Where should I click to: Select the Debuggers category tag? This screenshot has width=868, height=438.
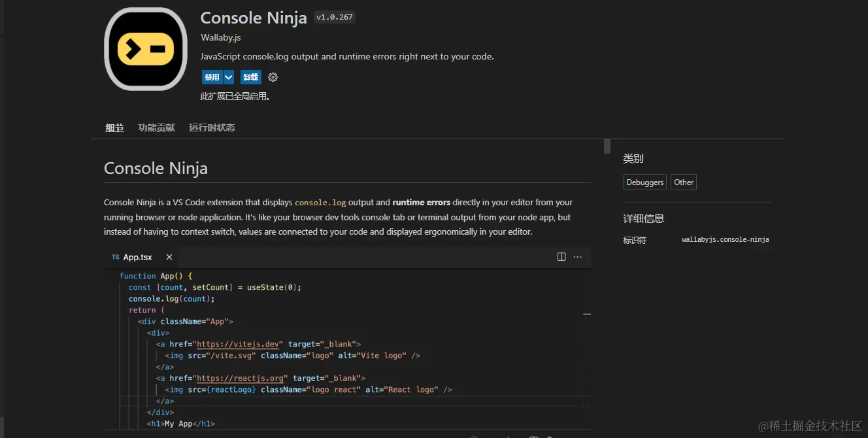(x=644, y=182)
